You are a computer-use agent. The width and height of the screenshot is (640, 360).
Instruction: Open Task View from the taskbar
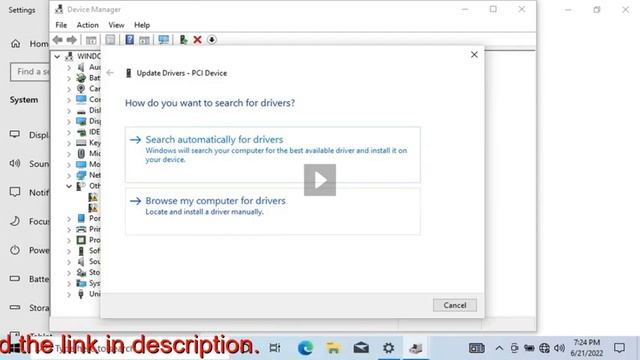click(x=275, y=348)
